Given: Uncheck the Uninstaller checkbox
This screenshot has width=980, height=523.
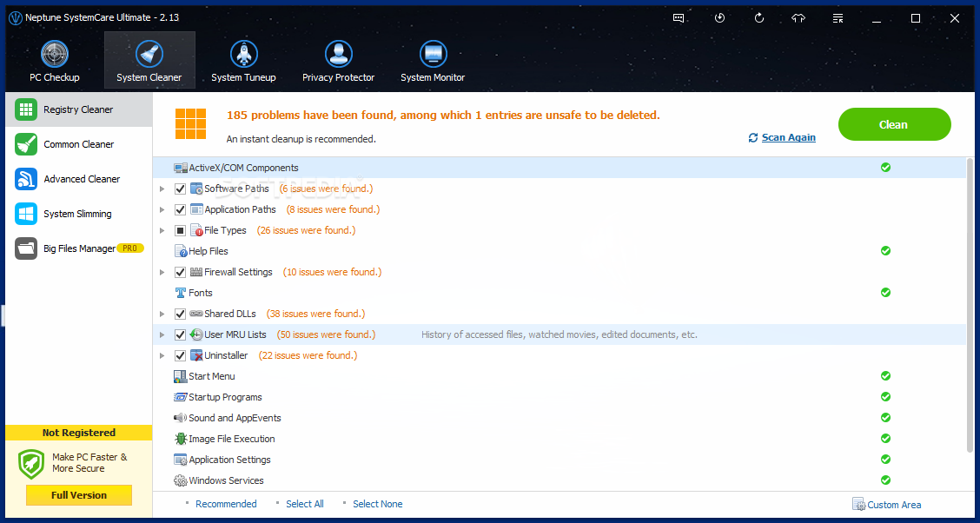Looking at the screenshot, I should 180,355.
